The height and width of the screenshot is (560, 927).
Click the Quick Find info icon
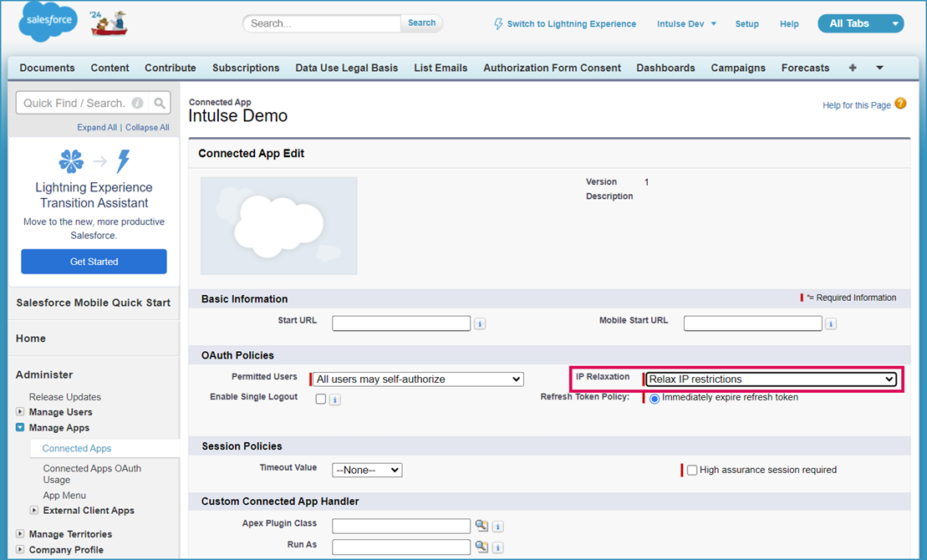click(x=137, y=103)
